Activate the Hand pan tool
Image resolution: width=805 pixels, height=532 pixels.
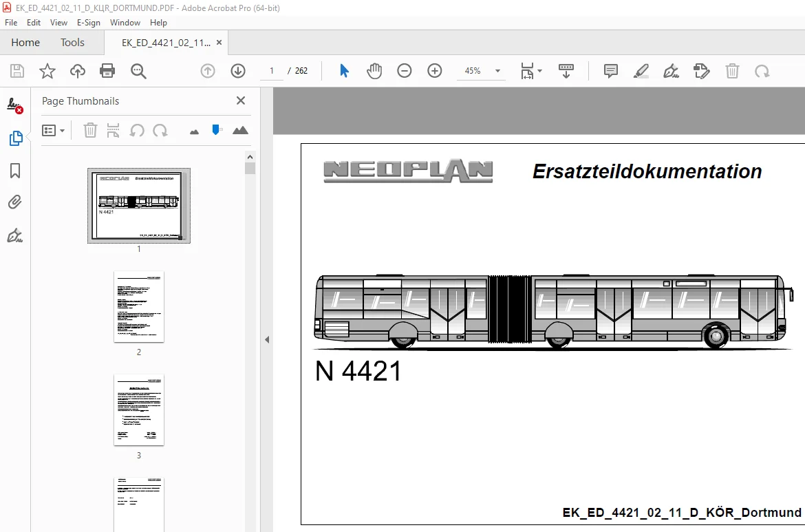pyautogui.click(x=374, y=71)
